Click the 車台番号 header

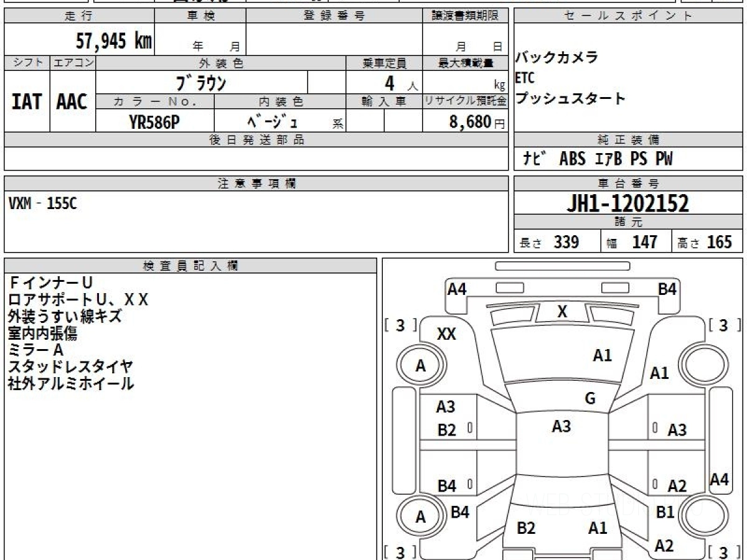[629, 184]
